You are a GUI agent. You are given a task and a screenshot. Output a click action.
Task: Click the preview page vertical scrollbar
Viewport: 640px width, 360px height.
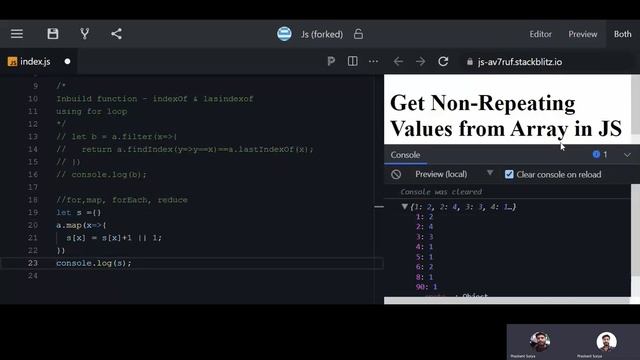click(x=635, y=104)
